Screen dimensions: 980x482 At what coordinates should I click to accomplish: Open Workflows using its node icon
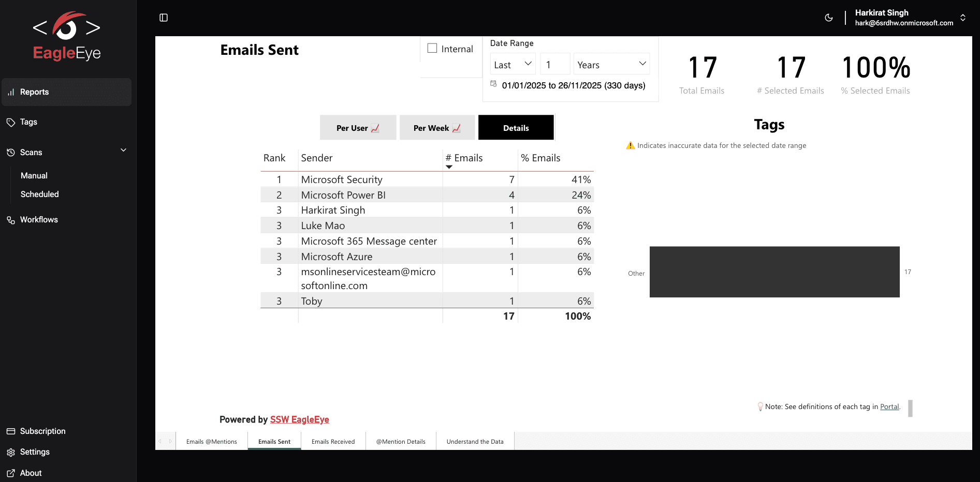[11, 219]
